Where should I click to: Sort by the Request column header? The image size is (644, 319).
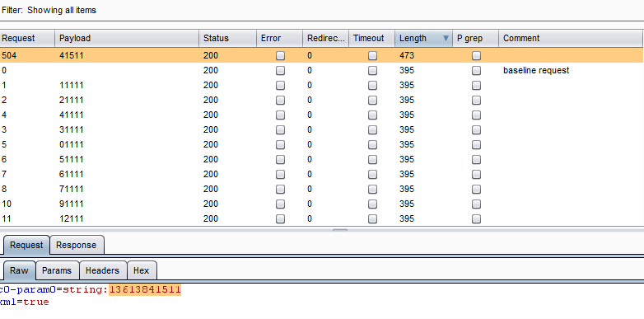pos(27,38)
